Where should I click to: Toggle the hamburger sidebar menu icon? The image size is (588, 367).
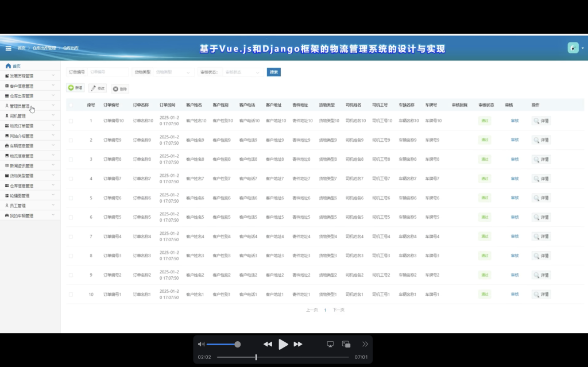[x=8, y=48]
